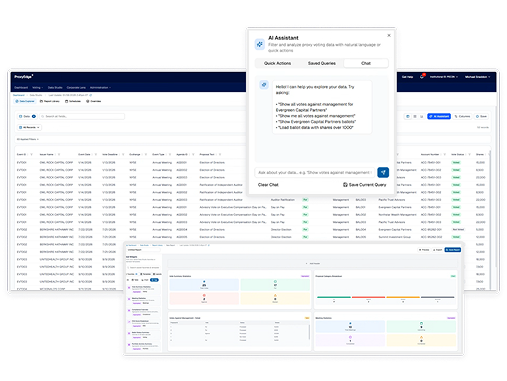Viewport: 507px width, 381px height.
Task: Close the AI Assistant panel
Action: [x=389, y=35]
